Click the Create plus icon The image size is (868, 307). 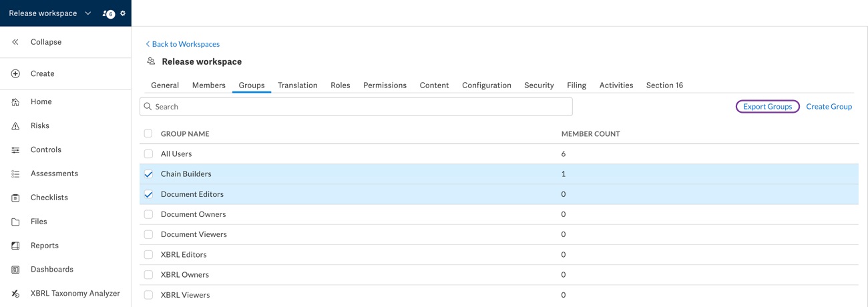15,74
